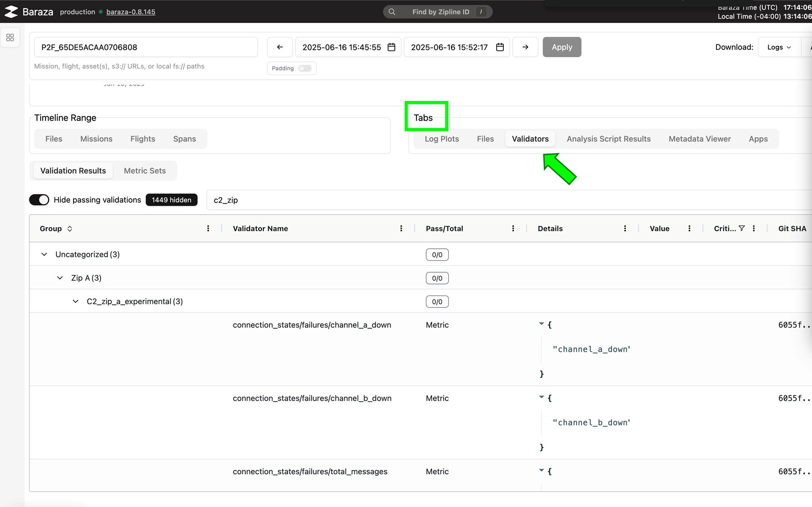Select Spans in Timeline Range
This screenshot has width=812, height=507.
[x=184, y=139]
